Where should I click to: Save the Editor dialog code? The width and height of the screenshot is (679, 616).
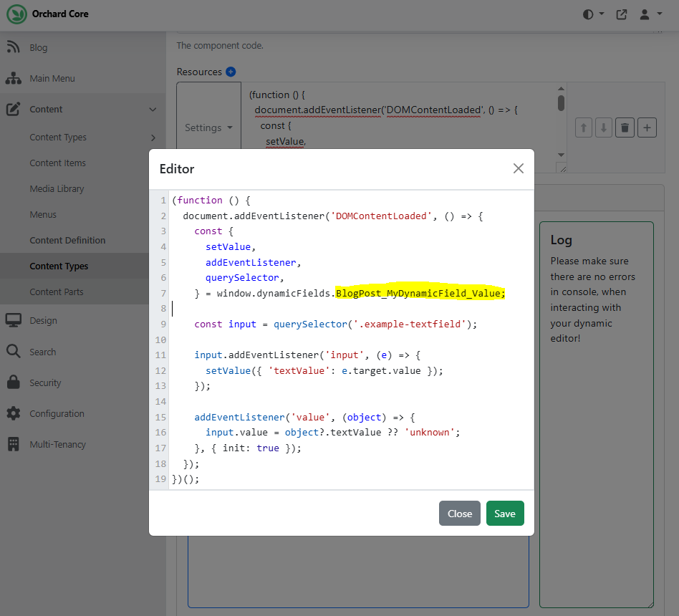(x=505, y=514)
